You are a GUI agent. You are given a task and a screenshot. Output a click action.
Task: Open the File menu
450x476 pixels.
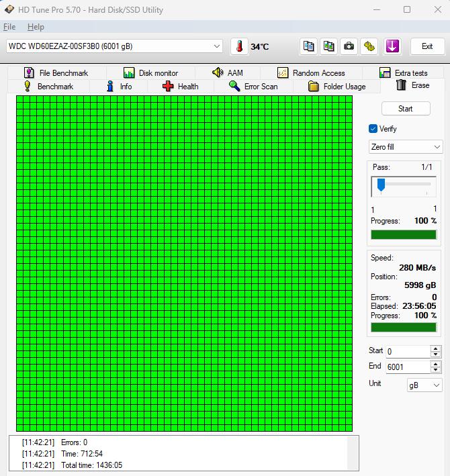pyautogui.click(x=9, y=27)
